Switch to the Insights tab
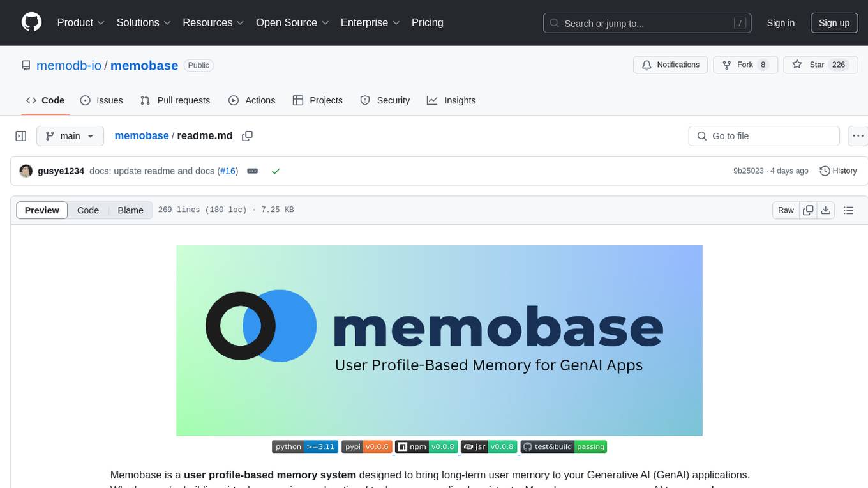Viewport: 868px width, 488px height. click(x=451, y=100)
